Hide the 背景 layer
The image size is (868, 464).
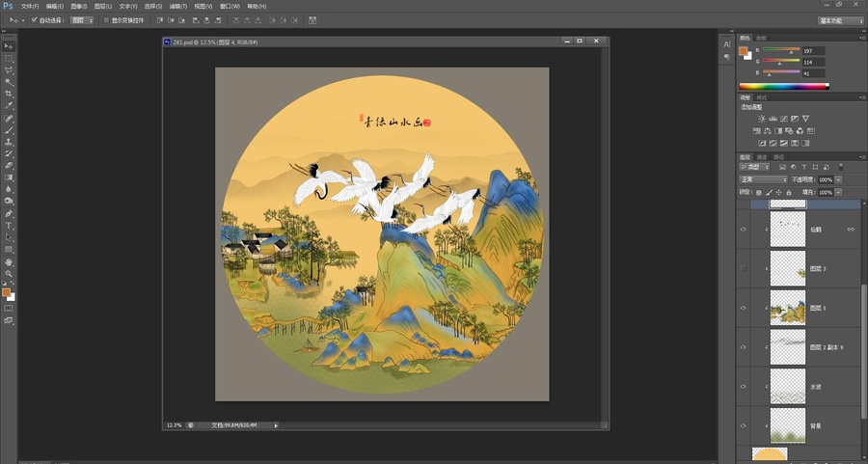[744, 425]
